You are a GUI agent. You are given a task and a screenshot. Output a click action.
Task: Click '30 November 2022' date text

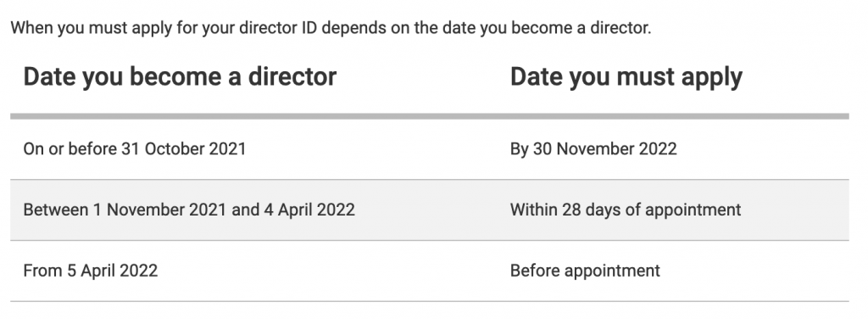coord(605,149)
